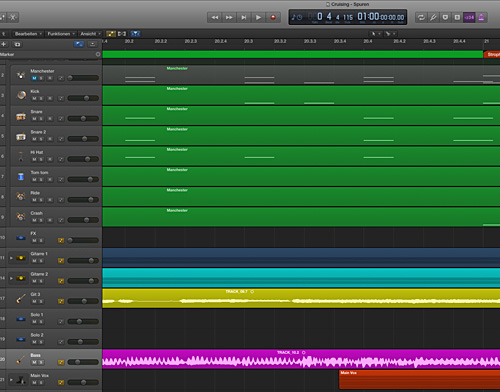Toggle the yellow automation button on Gitarre 1
Image resolution: width=500 pixels, height=392 pixels.
[x=61, y=261]
